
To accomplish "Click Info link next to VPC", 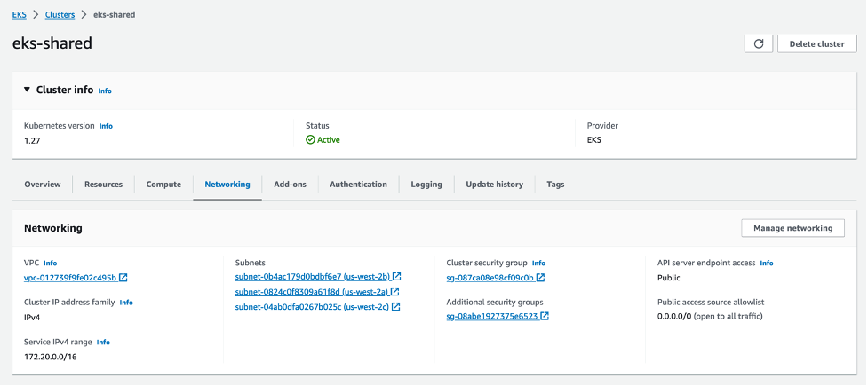I will coord(51,264).
